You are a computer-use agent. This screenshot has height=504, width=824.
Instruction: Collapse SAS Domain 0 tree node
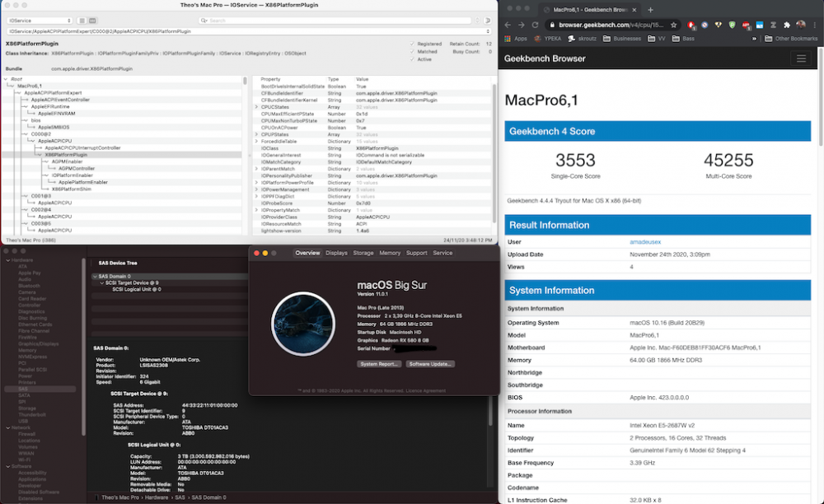coord(95,276)
